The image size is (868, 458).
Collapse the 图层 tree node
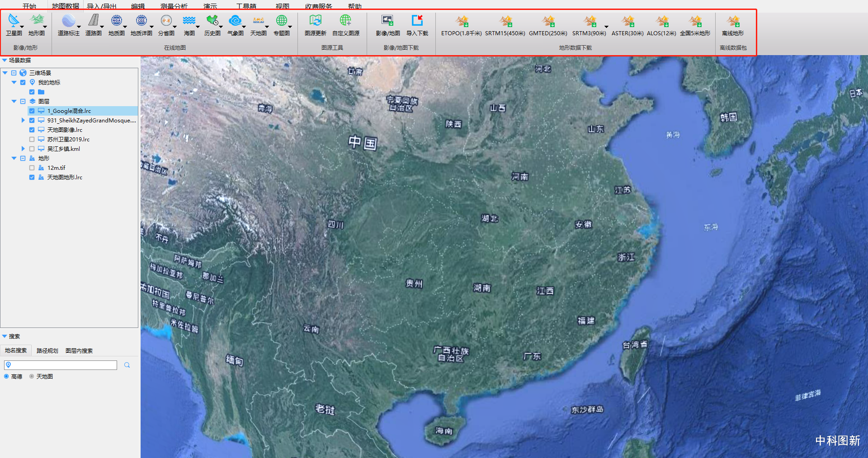pyautogui.click(x=14, y=101)
